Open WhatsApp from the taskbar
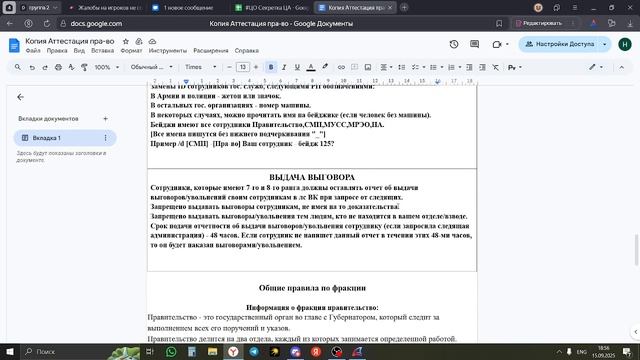This screenshot has width=640, height=360. (171, 351)
